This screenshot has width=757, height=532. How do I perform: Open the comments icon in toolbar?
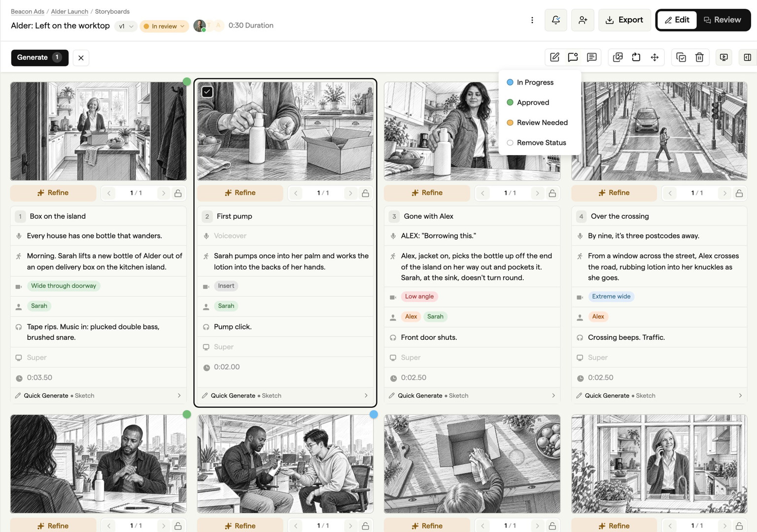click(x=591, y=58)
